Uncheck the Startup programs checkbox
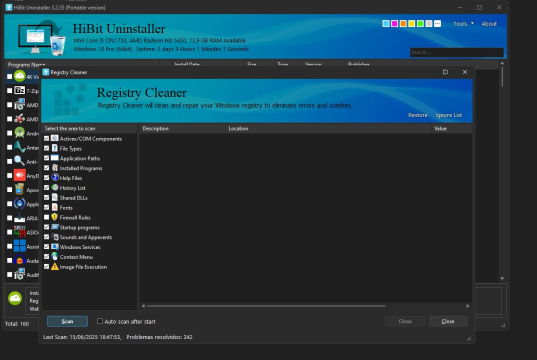 (x=47, y=227)
